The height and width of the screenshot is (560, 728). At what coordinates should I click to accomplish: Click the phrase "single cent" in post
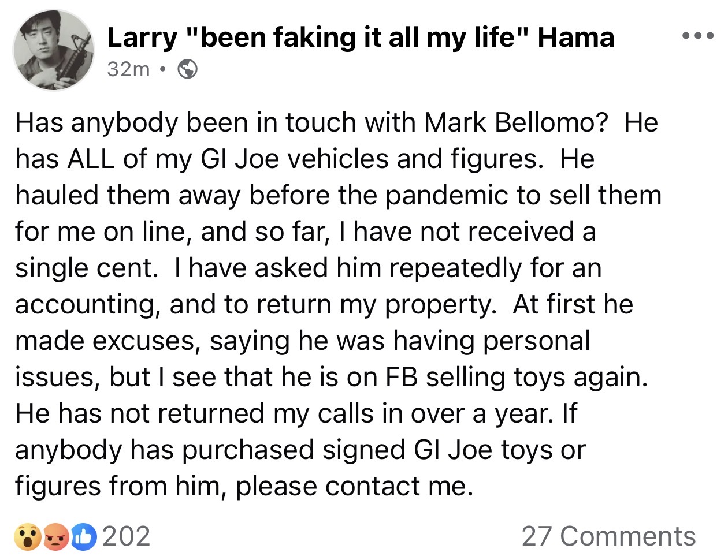pos(86,269)
